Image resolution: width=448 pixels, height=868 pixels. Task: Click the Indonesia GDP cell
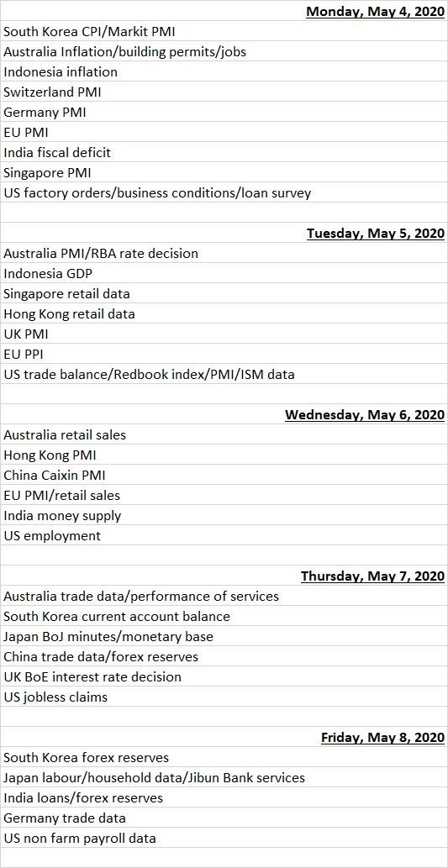[x=224, y=273]
